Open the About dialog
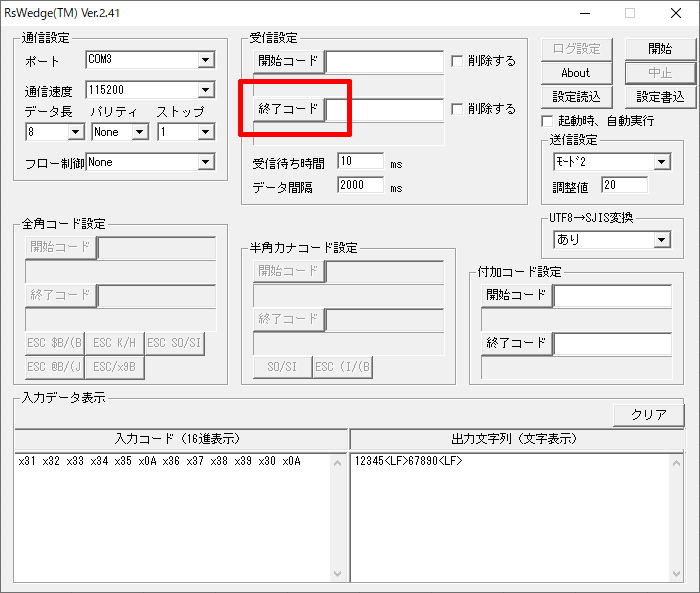Image resolution: width=700 pixels, height=593 pixels. [576, 73]
